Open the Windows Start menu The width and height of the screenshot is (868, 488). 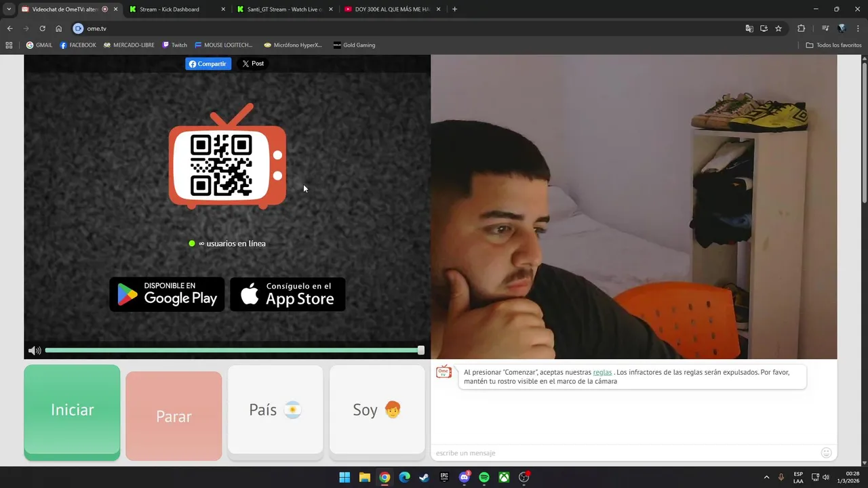click(x=344, y=477)
